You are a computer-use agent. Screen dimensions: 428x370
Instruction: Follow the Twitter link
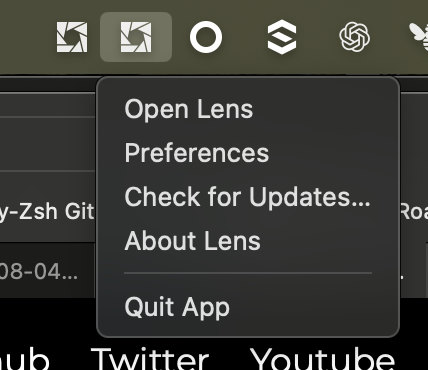[150, 359]
